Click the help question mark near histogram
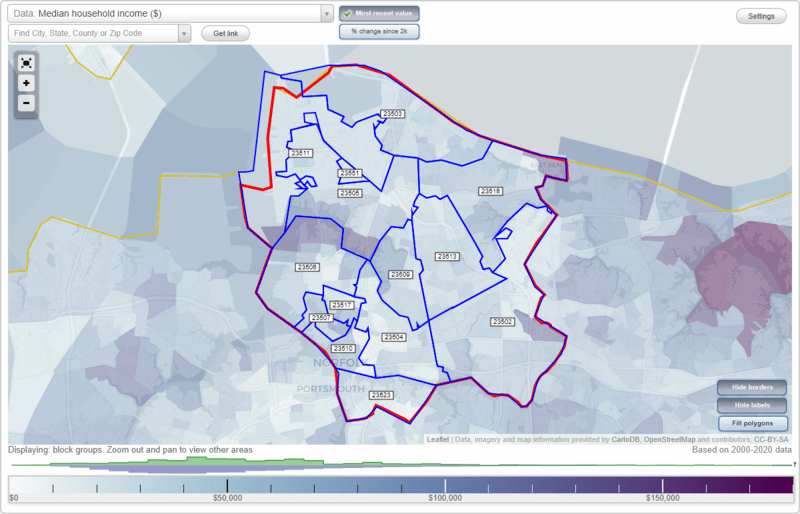The image size is (800, 514). click(x=794, y=464)
